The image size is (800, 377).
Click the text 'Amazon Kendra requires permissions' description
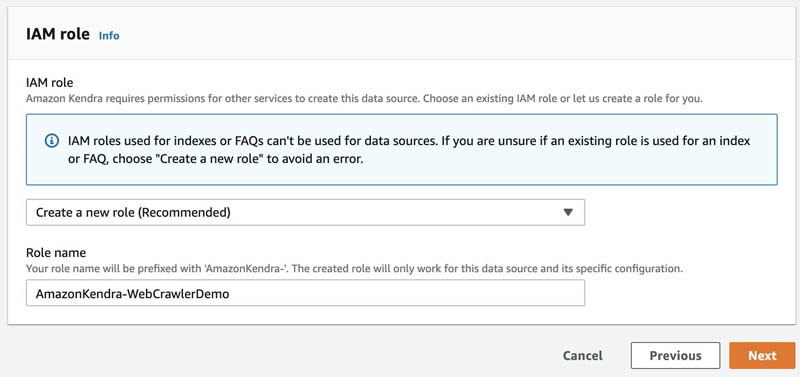point(364,98)
